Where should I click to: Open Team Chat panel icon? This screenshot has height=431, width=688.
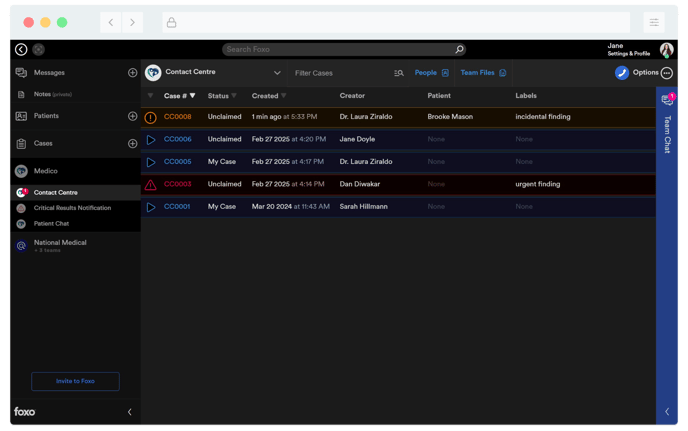[667, 100]
